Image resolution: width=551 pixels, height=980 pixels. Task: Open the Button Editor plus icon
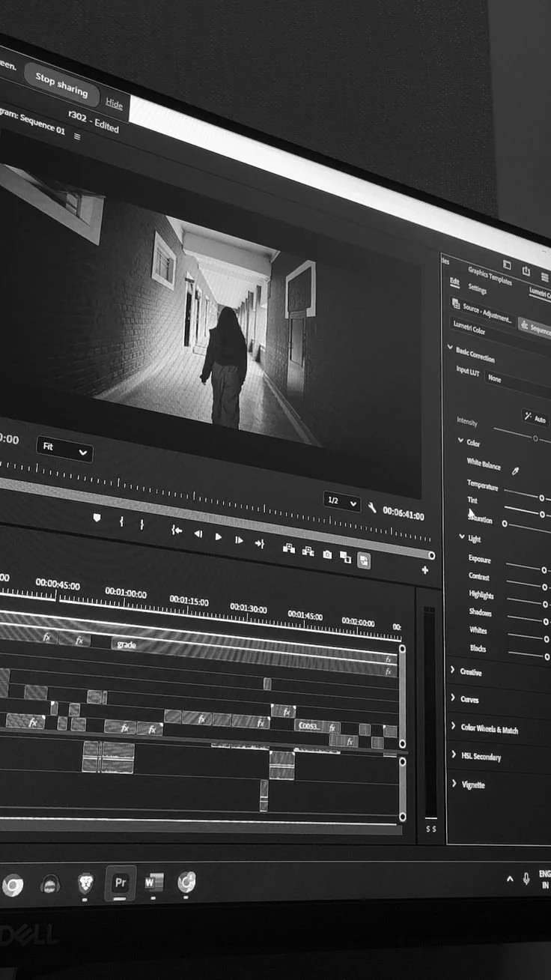(425, 570)
